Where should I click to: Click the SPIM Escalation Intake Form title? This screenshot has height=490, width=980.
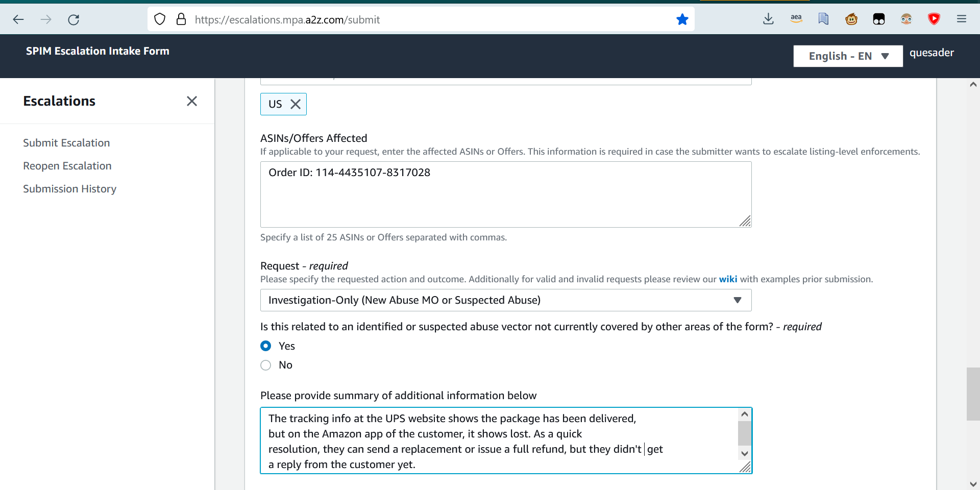coord(97,51)
